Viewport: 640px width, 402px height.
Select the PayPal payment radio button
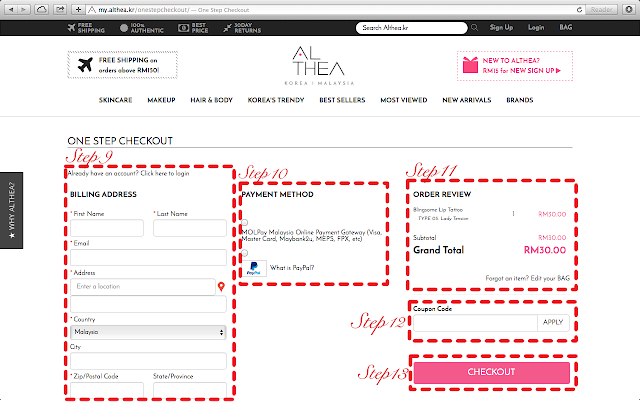[x=244, y=253]
